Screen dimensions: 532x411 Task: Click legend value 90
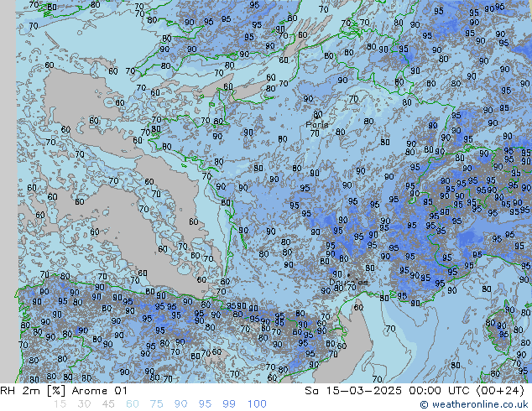click(x=180, y=404)
